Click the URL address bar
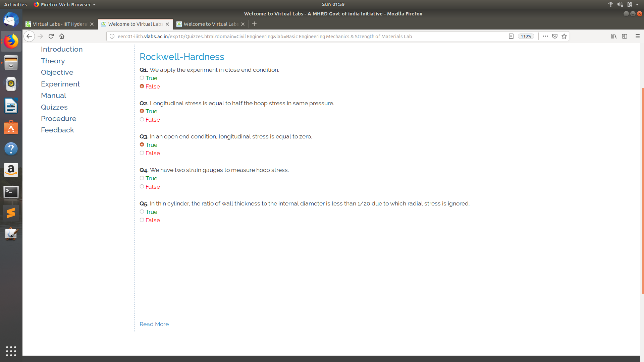 (x=302, y=36)
